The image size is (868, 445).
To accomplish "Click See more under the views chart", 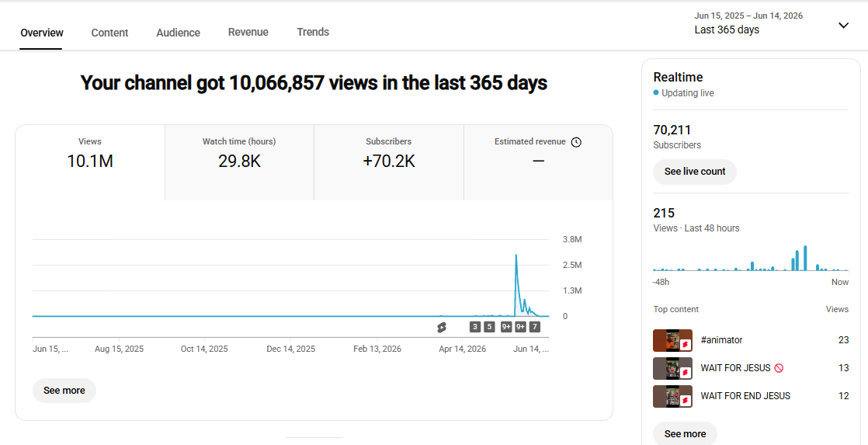I will tap(64, 390).
